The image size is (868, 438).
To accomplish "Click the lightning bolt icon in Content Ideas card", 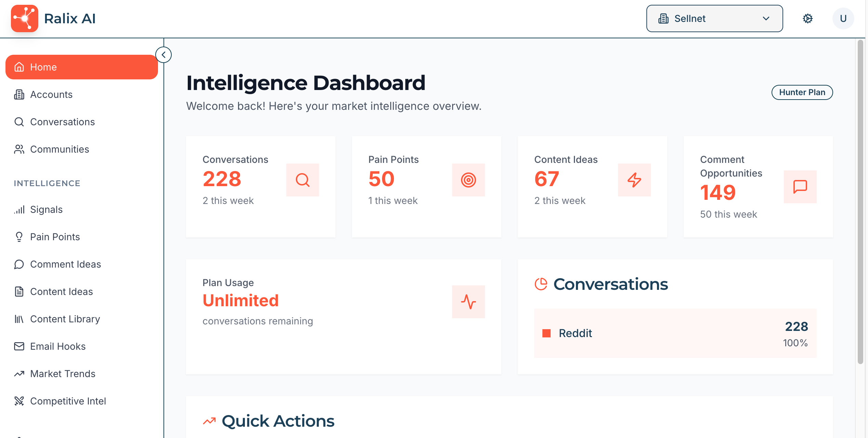I will (x=634, y=180).
